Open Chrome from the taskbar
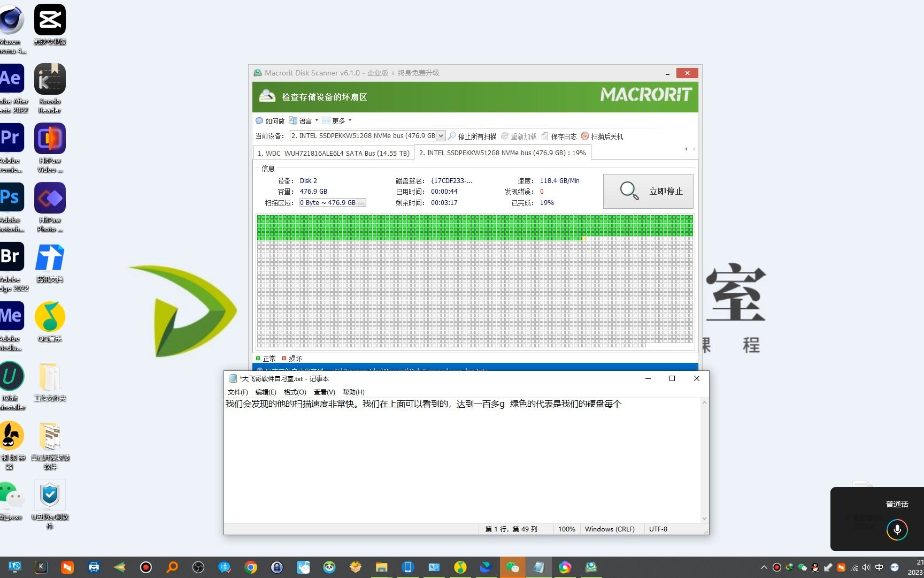The width and height of the screenshot is (924, 578). click(250, 567)
